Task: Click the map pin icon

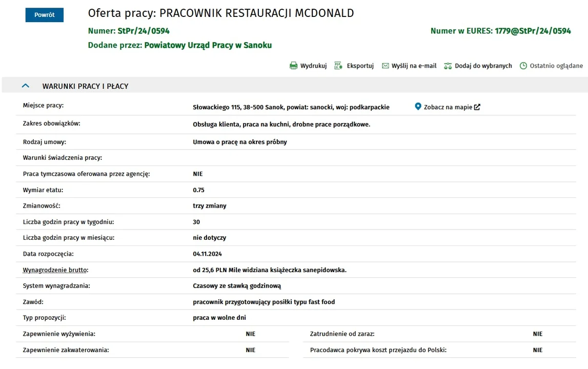Action: coord(418,107)
